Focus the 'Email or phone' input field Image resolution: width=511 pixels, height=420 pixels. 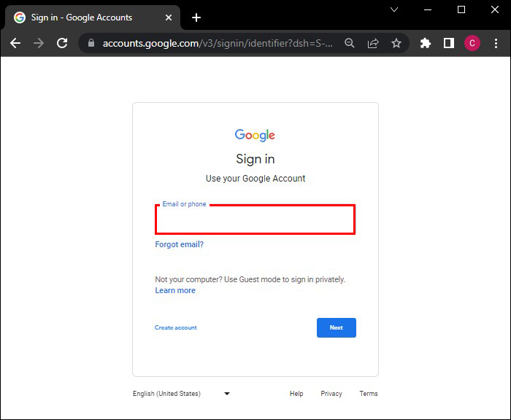pos(255,219)
